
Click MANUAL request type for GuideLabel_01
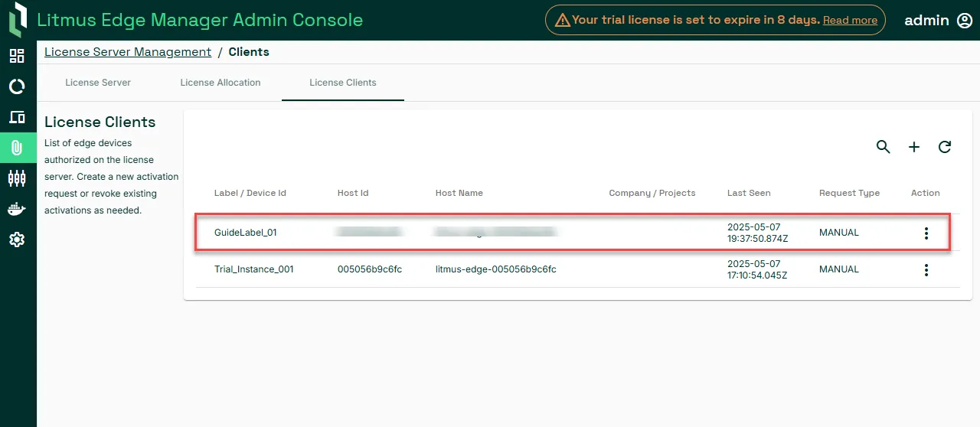[x=839, y=233]
